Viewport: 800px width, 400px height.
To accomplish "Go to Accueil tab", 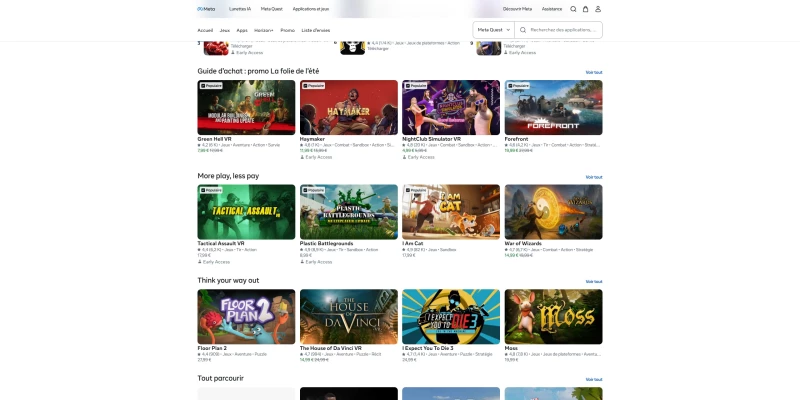I will point(205,30).
